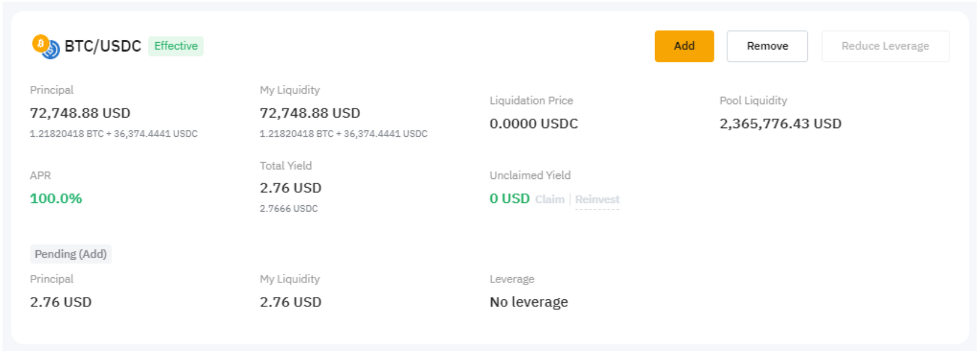The width and height of the screenshot is (980, 352).
Task: Select the Pending (Add) tag
Action: (71, 254)
